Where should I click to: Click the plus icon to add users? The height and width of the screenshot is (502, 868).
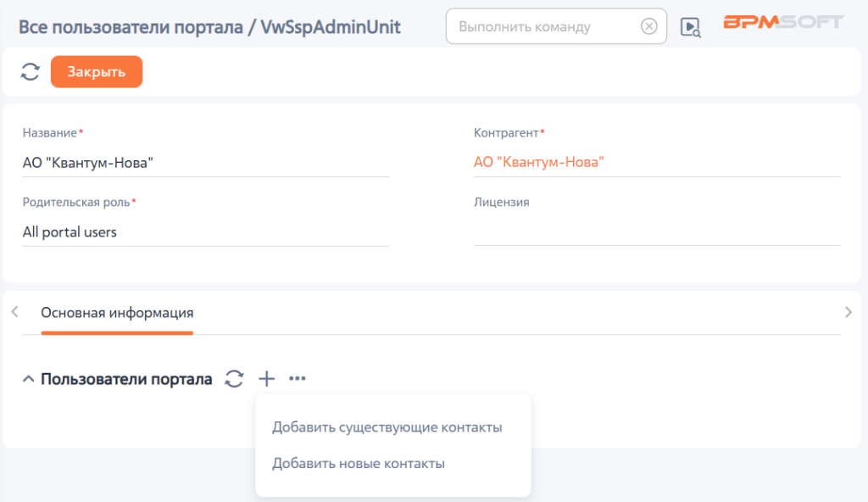tap(266, 378)
